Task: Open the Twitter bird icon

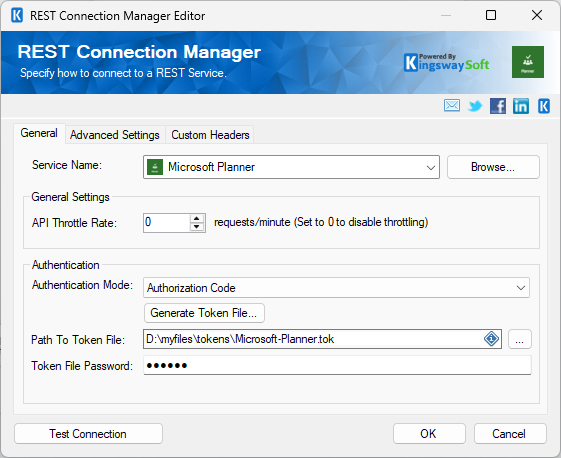Action: coord(475,106)
